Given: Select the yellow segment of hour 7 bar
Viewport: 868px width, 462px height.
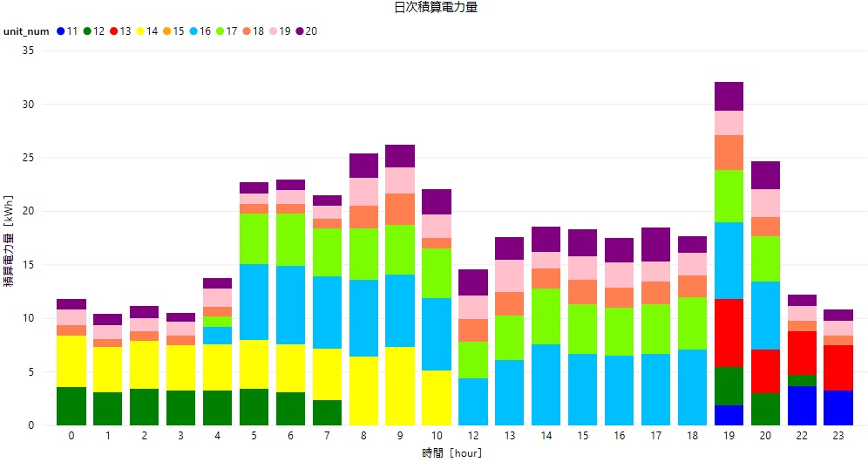Looking at the screenshot, I should pyautogui.click(x=327, y=375).
